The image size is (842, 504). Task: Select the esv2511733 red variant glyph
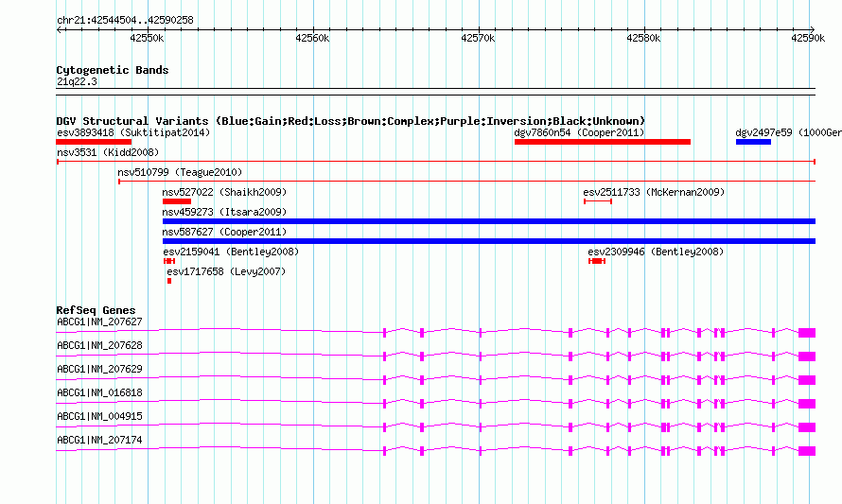598,201
